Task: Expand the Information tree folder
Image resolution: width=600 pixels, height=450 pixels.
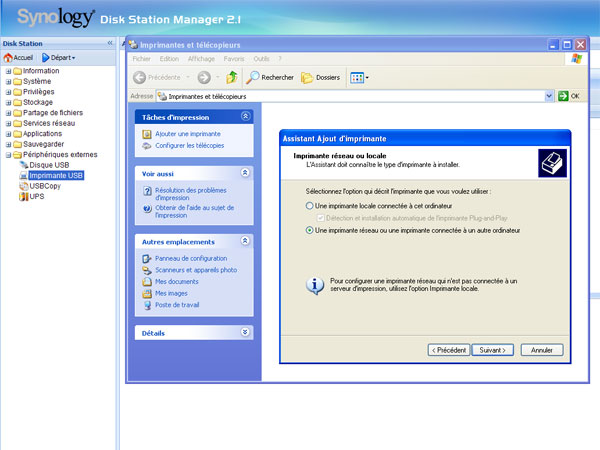Action: pos(8,71)
